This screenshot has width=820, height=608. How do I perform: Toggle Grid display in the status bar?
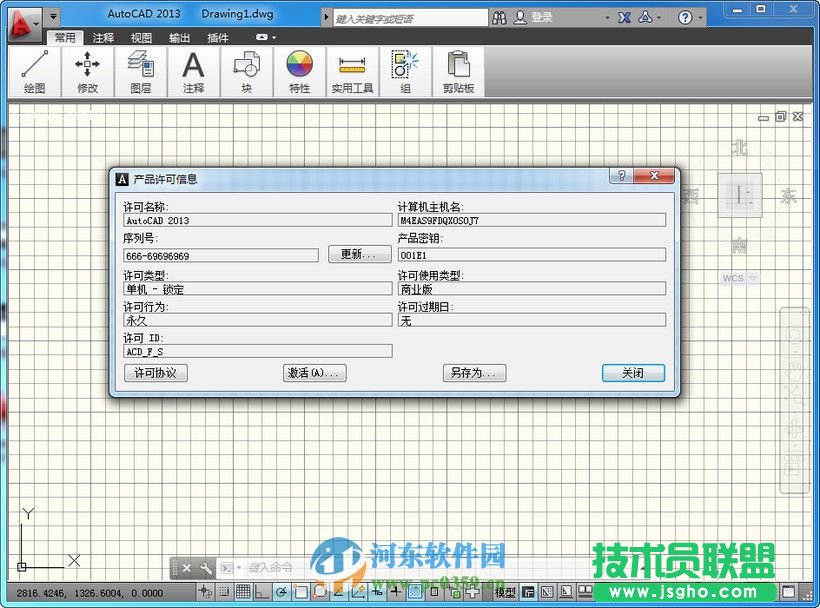(244, 592)
